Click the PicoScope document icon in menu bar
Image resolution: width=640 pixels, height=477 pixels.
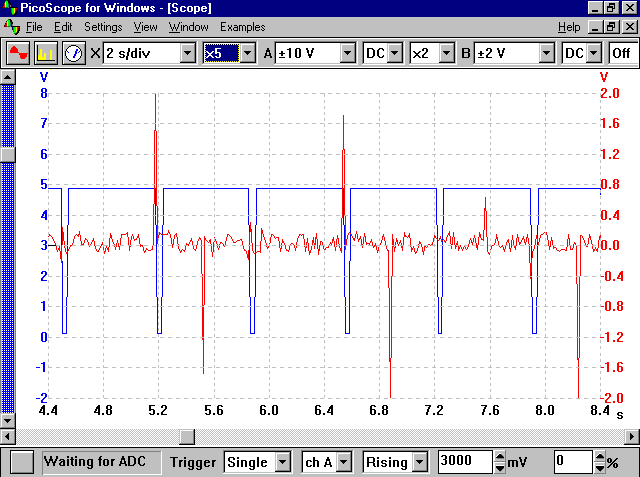[10, 26]
